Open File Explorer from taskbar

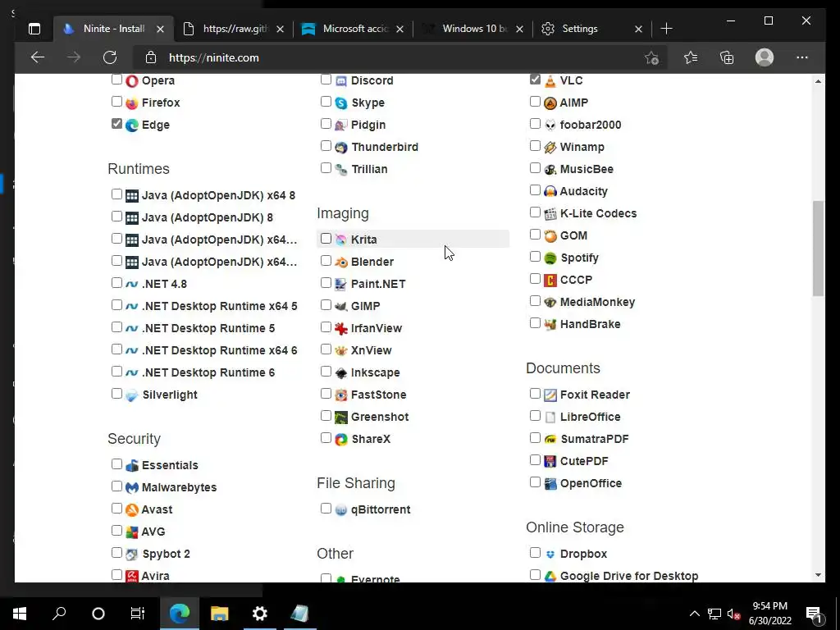point(219,614)
